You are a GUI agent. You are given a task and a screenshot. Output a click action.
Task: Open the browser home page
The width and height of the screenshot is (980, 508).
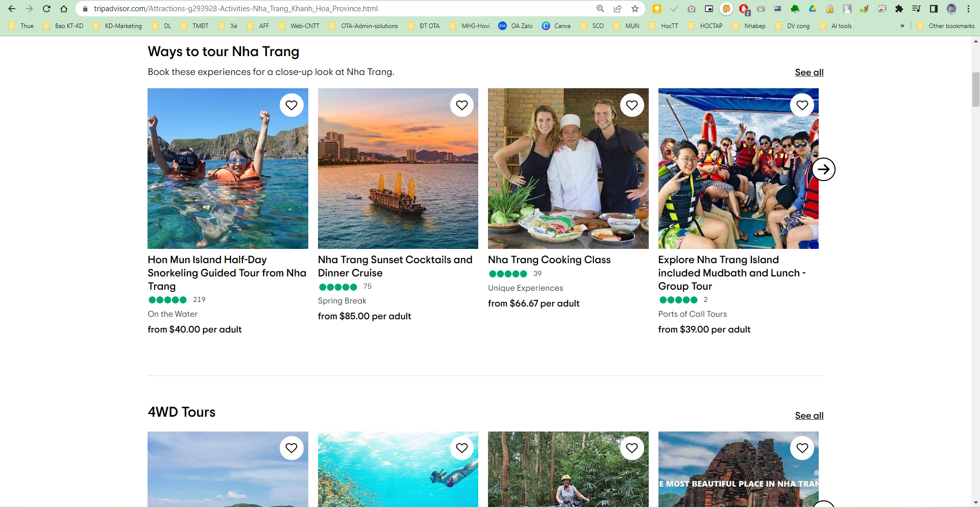click(x=64, y=9)
